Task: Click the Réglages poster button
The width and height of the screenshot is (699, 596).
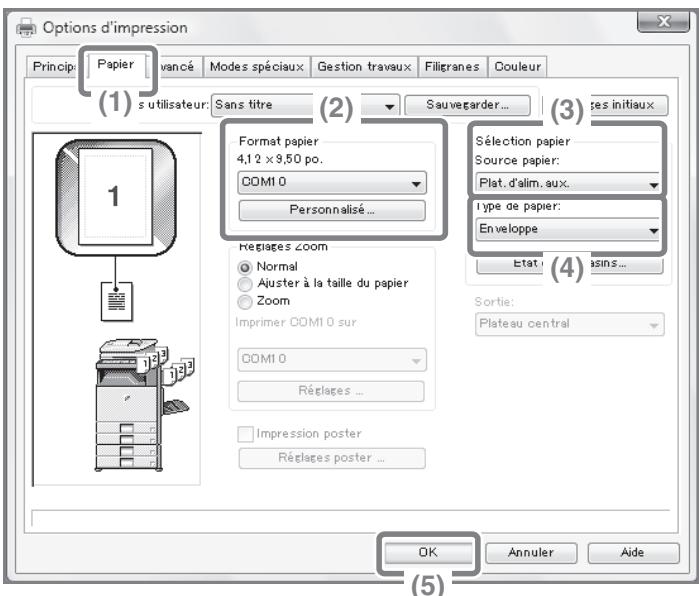Action: pos(332,458)
